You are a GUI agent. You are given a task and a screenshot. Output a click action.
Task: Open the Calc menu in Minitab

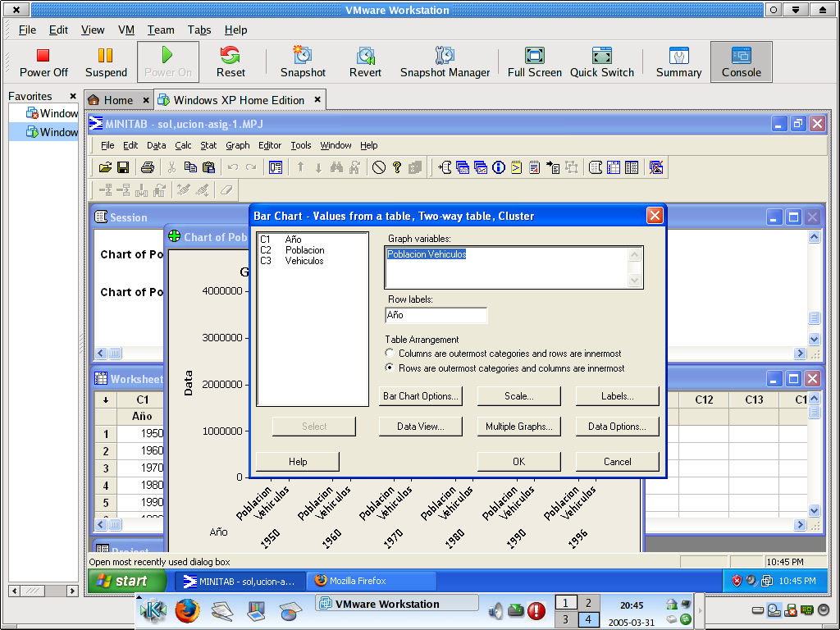[x=183, y=145]
